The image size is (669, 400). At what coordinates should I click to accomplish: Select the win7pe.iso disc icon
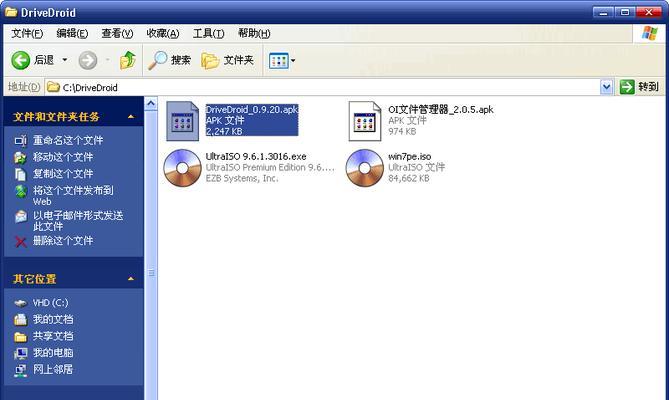[365, 168]
